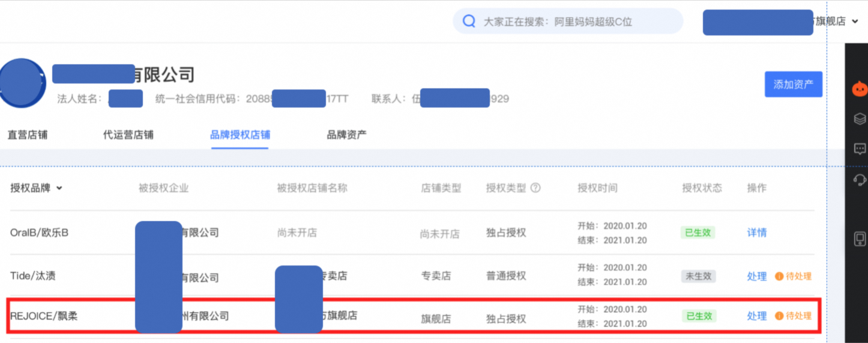The height and width of the screenshot is (343, 868).
Task: Open the orange mascot icon in sidebar
Action: pos(860,90)
